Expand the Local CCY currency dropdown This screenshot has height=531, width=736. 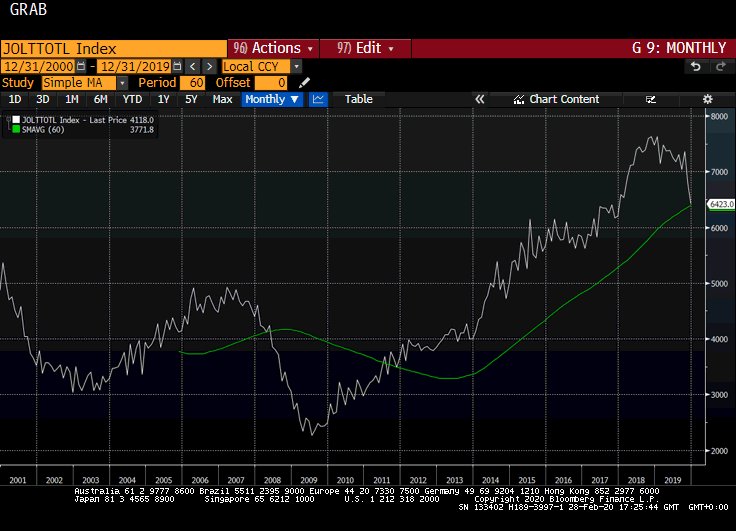click(x=296, y=66)
